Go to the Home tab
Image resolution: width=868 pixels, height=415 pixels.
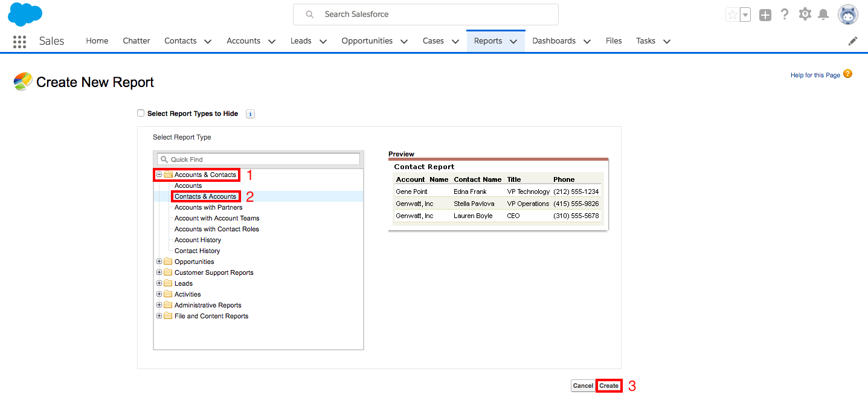pyautogui.click(x=97, y=41)
